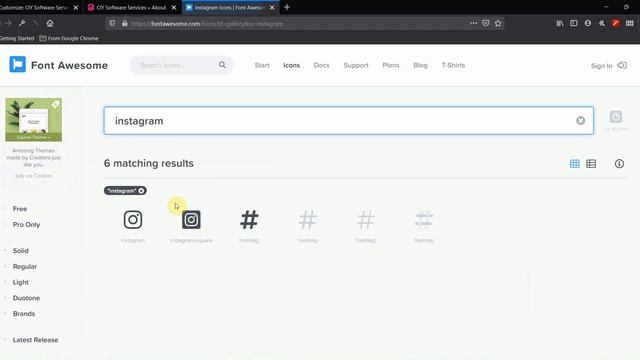Image resolution: width=640 pixels, height=360 pixels.
Task: Open the Support nav link
Action: click(x=356, y=65)
